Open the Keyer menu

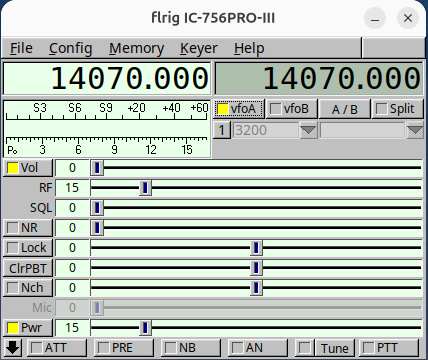click(199, 48)
